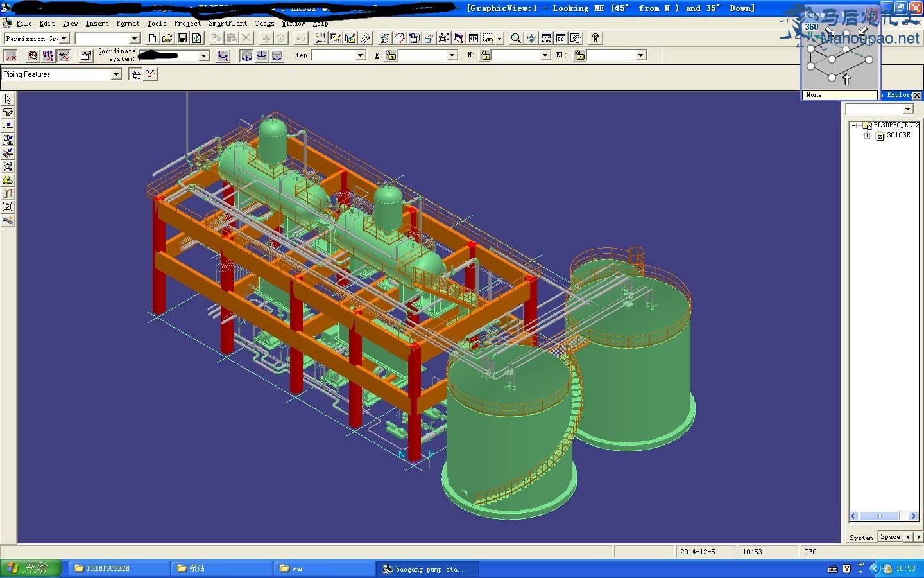The image size is (924, 578).
Task: Click the Measure ruler icon
Action: coord(366,39)
